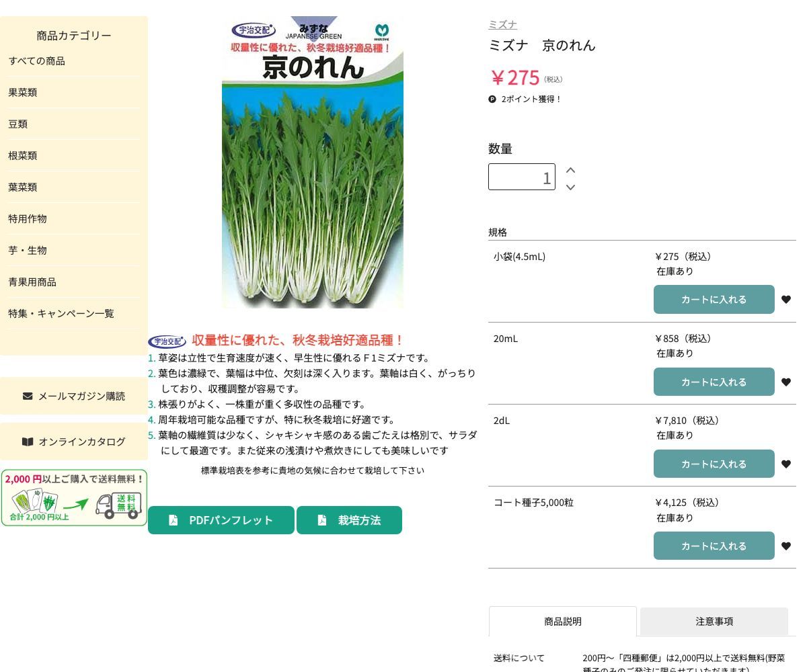Add 小袋(4.5mL) to cart
Screen dimensions: 807x672
click(x=714, y=300)
